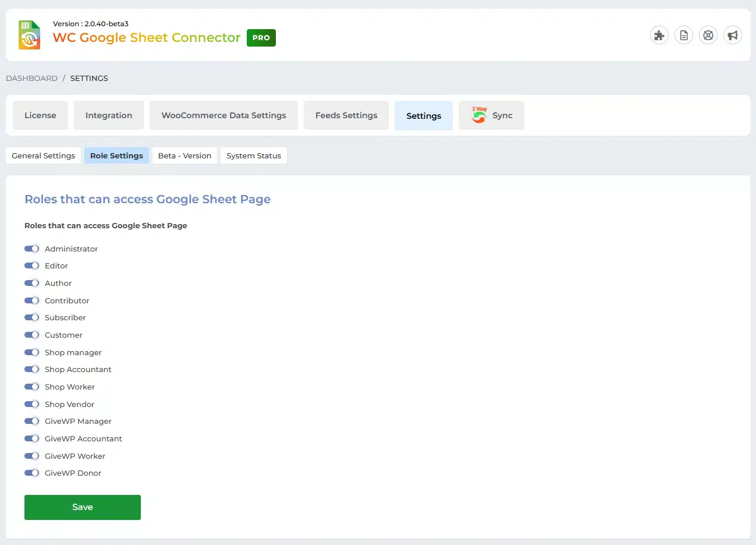Click the lifebuoy support icon

pos(708,36)
